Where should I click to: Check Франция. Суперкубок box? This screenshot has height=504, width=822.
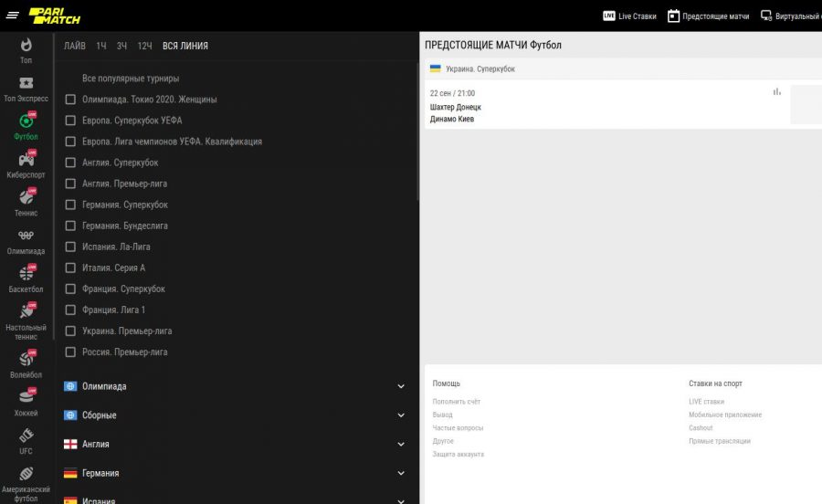tap(70, 289)
